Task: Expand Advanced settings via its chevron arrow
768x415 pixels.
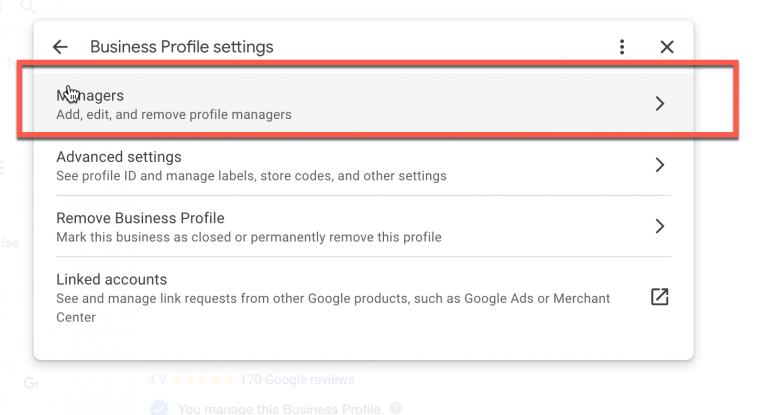Action: 659,165
